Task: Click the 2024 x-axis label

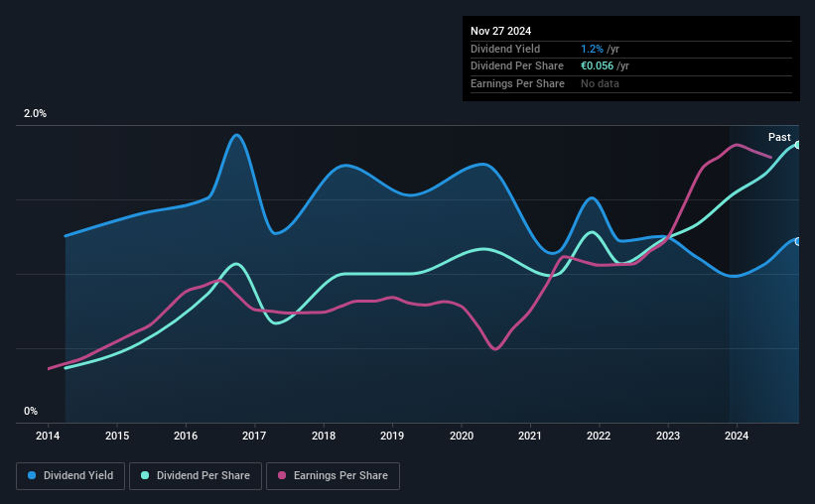Action: click(737, 436)
